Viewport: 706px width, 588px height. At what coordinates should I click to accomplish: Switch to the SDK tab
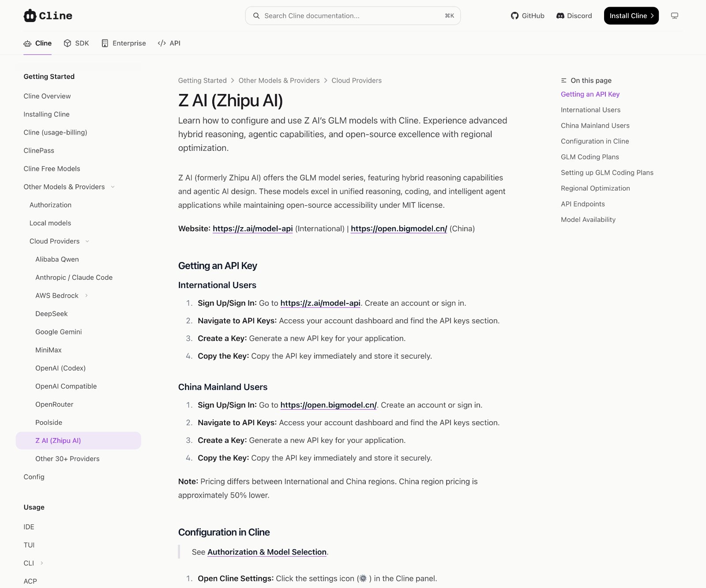pos(76,43)
